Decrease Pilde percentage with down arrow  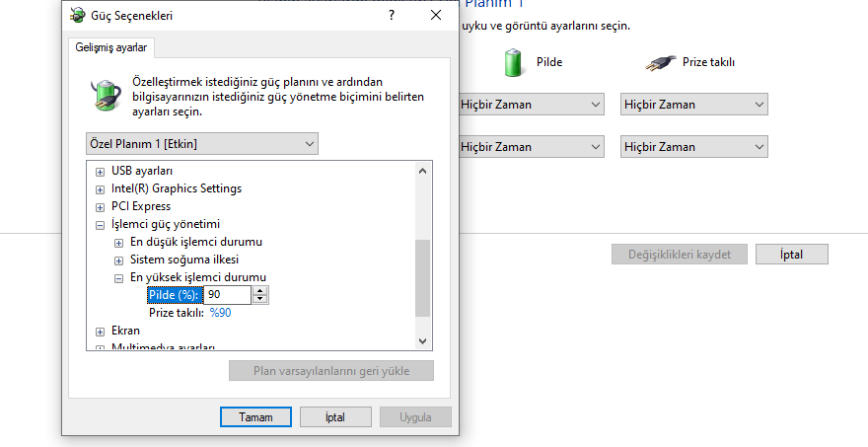[260, 299]
